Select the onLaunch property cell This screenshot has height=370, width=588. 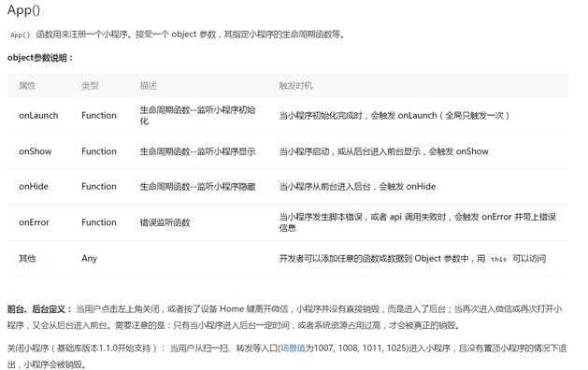[x=38, y=116]
